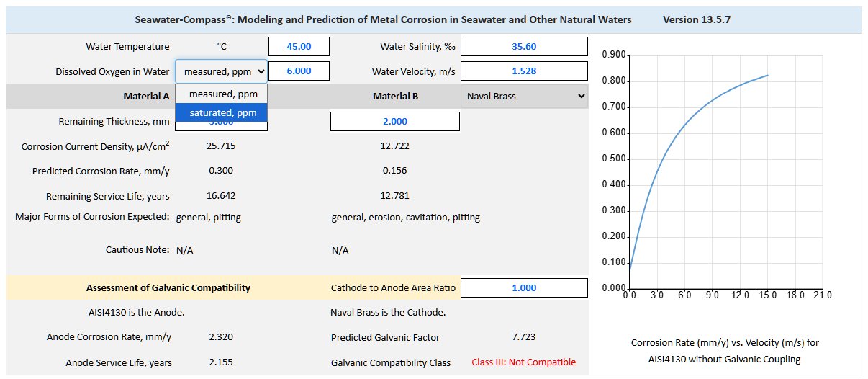
Task: Select the Water Velocity input field
Action: click(x=524, y=71)
